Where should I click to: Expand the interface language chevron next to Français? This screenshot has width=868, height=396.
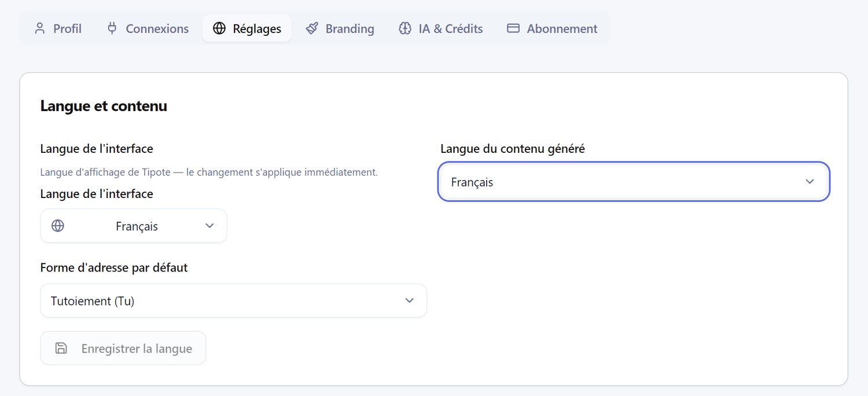pyautogui.click(x=209, y=226)
